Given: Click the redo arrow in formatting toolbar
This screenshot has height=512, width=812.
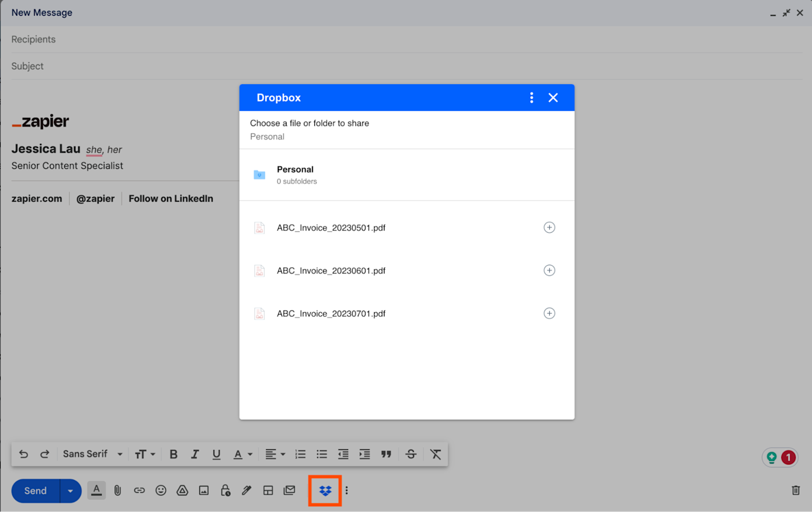Looking at the screenshot, I should (45, 454).
